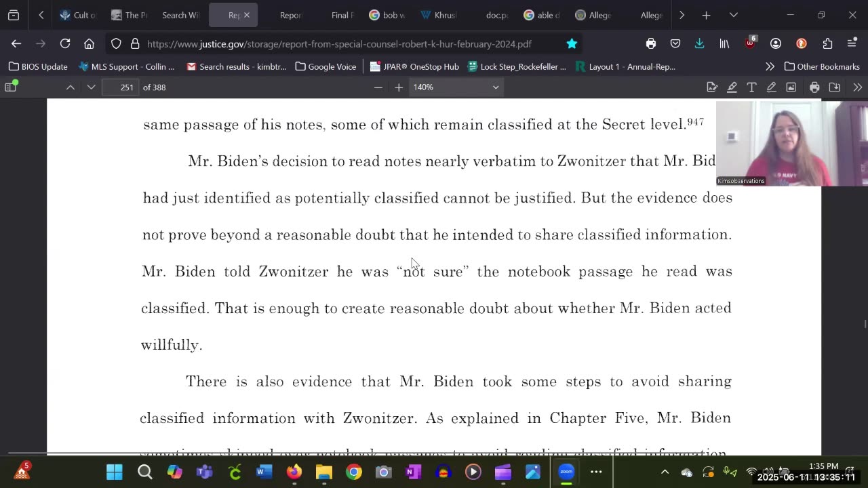Go to the Firefox home page
Viewport: 868px width, 488px height.
pyautogui.click(x=89, y=43)
